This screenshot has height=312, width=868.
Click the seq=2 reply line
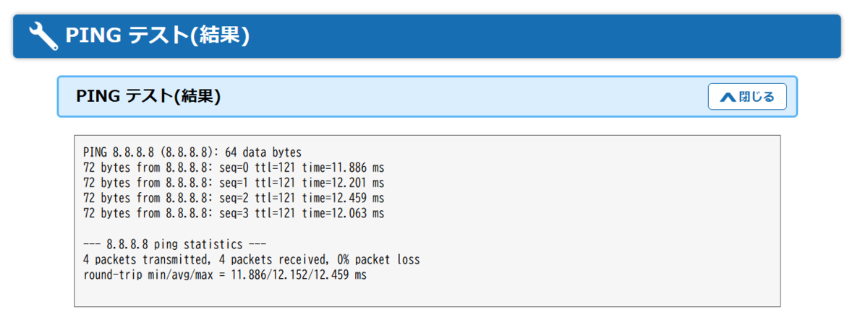point(234,198)
